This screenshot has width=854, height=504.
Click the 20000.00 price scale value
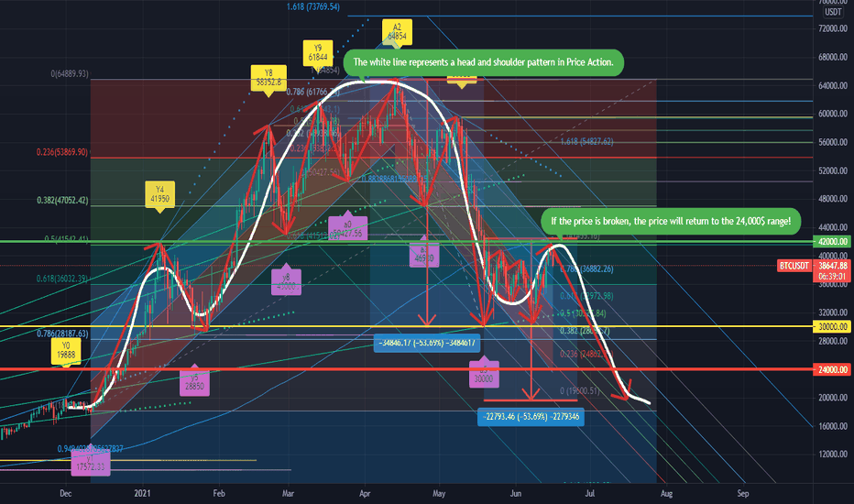click(833, 398)
